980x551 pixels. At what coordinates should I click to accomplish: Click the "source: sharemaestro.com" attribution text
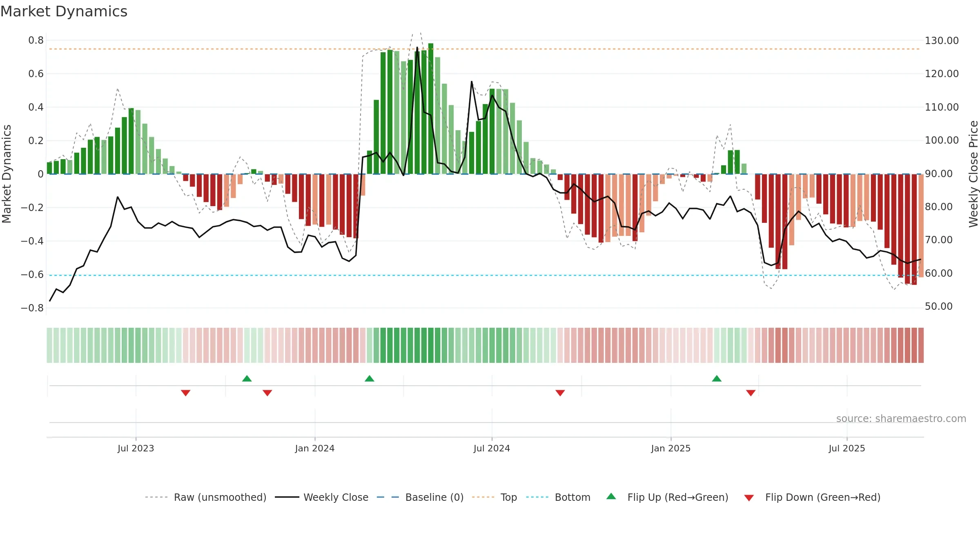[x=901, y=418]
